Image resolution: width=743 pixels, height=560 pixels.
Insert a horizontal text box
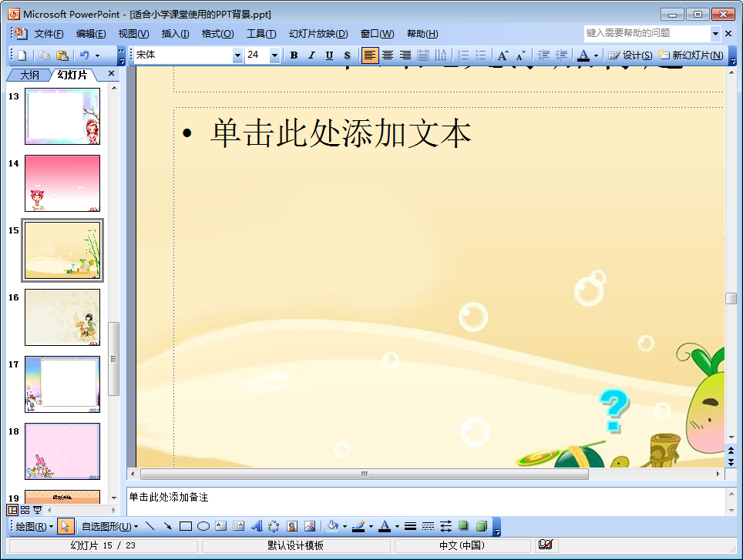[x=220, y=526]
